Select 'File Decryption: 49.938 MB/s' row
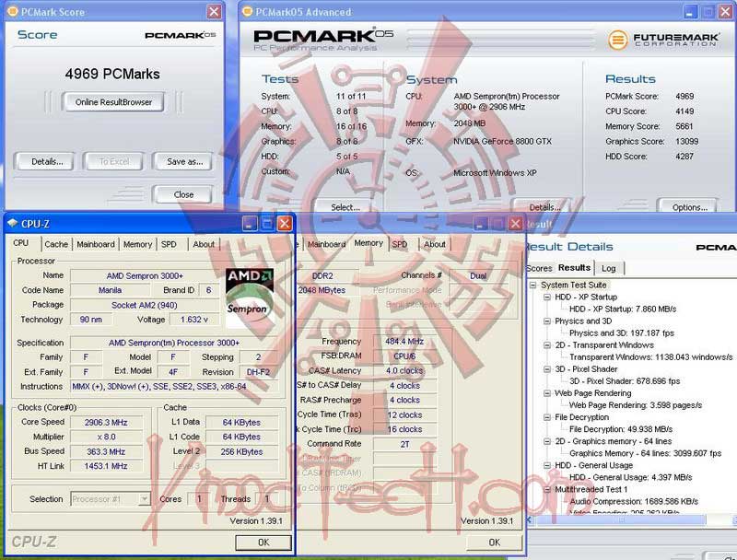This screenshot has height=560, width=737. (620, 429)
